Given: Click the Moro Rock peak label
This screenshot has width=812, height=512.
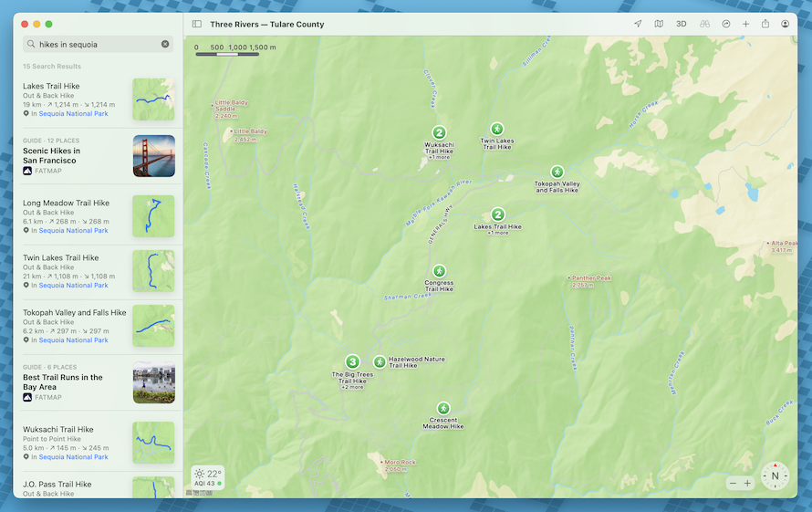Looking at the screenshot, I should pos(398,465).
